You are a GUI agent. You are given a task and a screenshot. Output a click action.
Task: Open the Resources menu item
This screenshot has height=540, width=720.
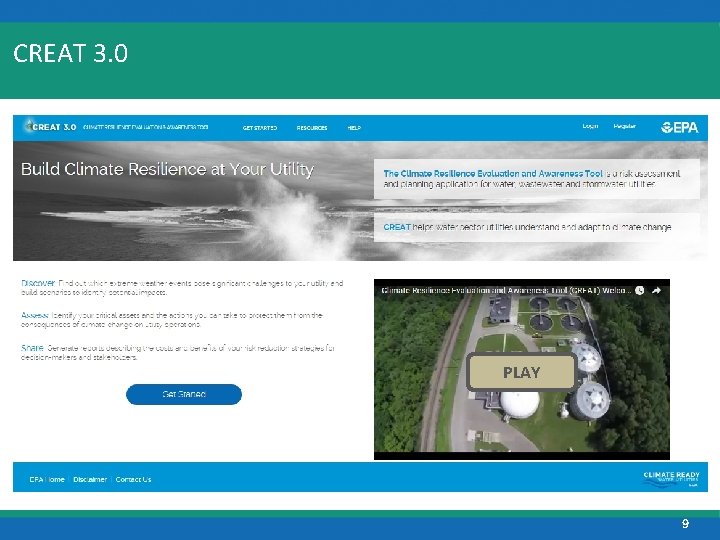tap(312, 128)
